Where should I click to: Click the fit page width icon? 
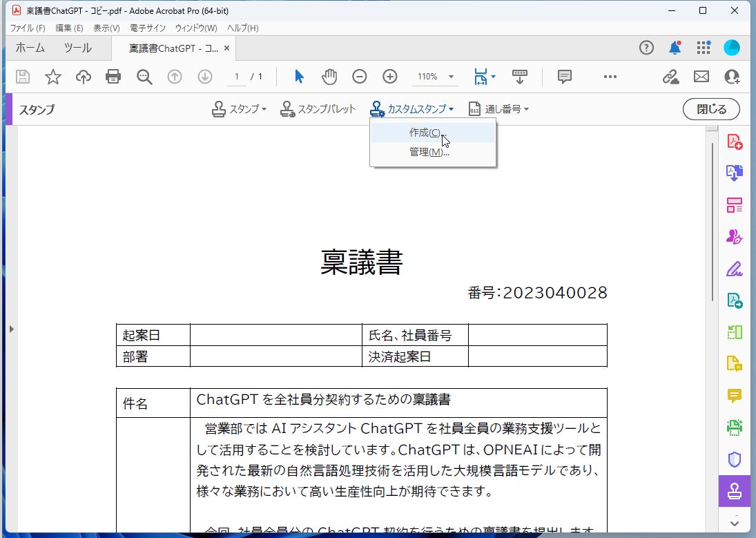(x=481, y=77)
